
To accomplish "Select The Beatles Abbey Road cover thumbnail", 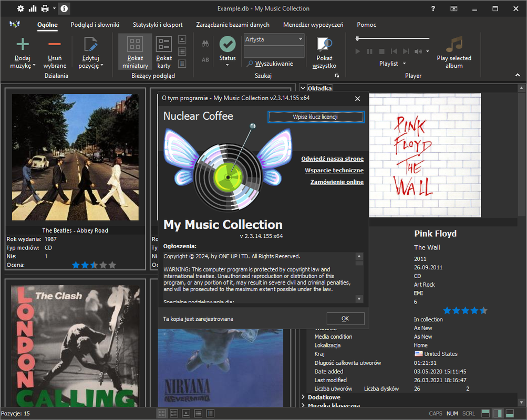I will click(x=75, y=157).
